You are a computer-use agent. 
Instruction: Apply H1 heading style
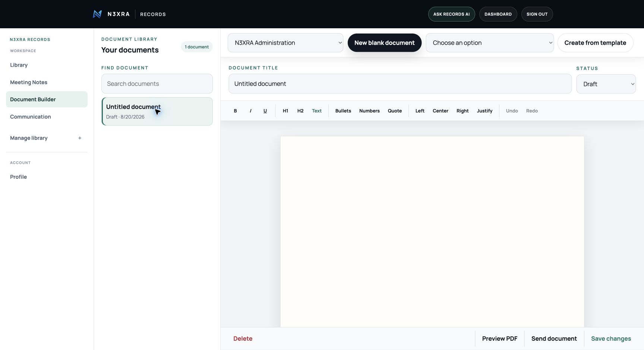point(285,111)
